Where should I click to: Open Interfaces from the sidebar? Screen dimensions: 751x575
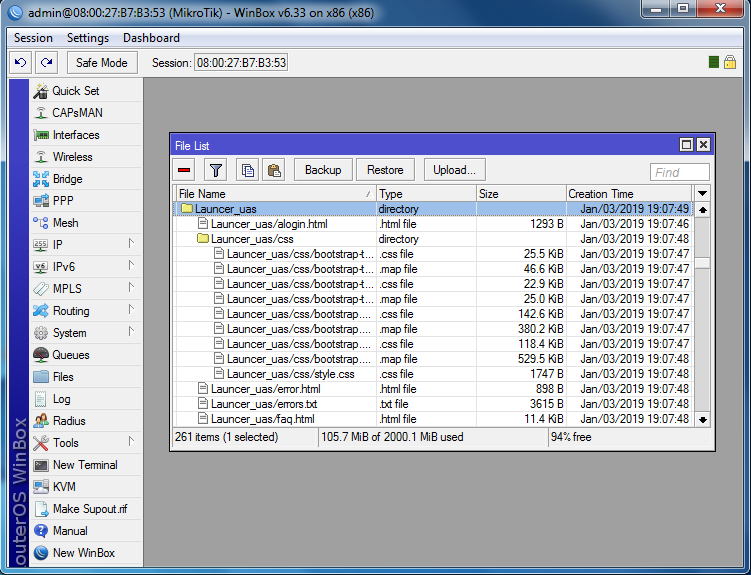point(87,135)
